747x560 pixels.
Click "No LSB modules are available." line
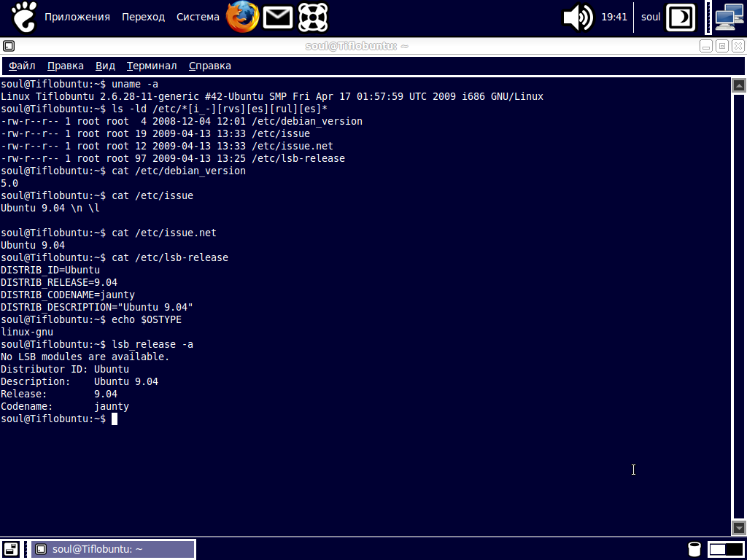pyautogui.click(x=85, y=357)
